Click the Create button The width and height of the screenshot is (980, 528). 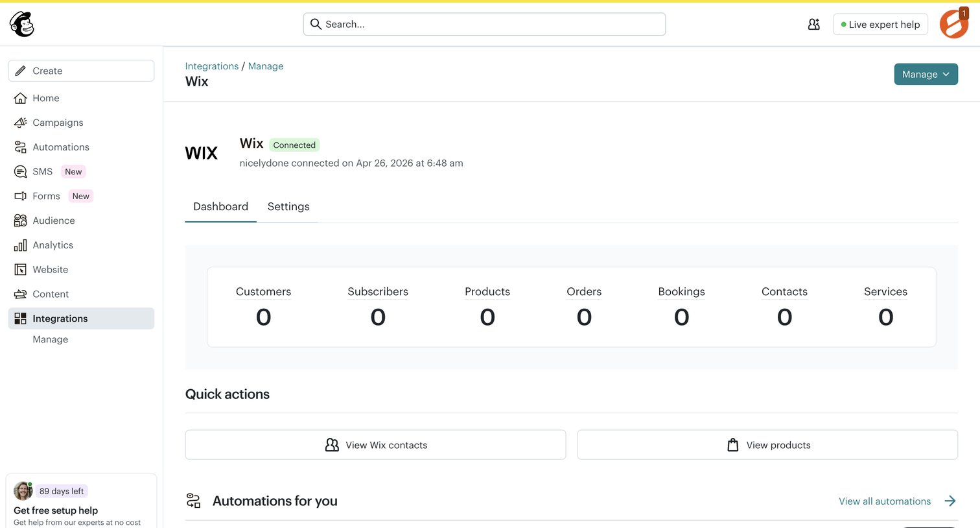tap(81, 71)
